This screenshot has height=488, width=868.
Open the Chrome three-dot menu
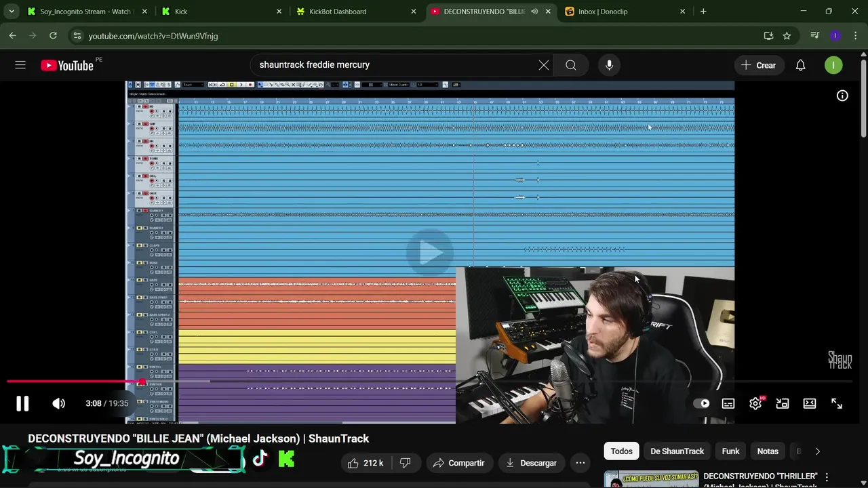point(854,36)
